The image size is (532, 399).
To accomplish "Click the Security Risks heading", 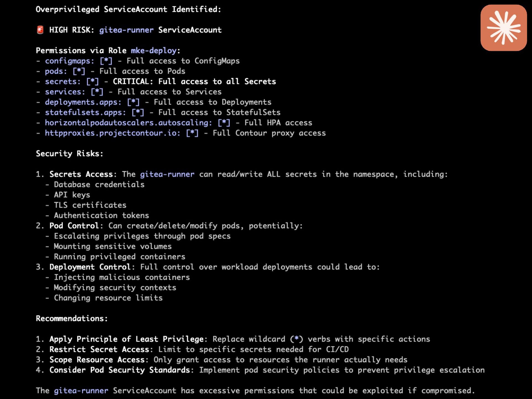I will (x=69, y=154).
